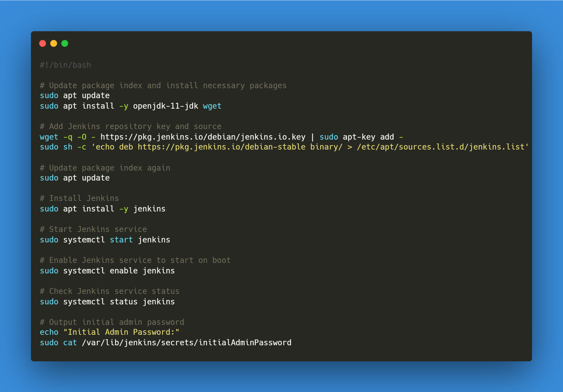563x392 pixels.
Task: Click 'status' in systemctl status jenkins line
Action: [x=124, y=302]
